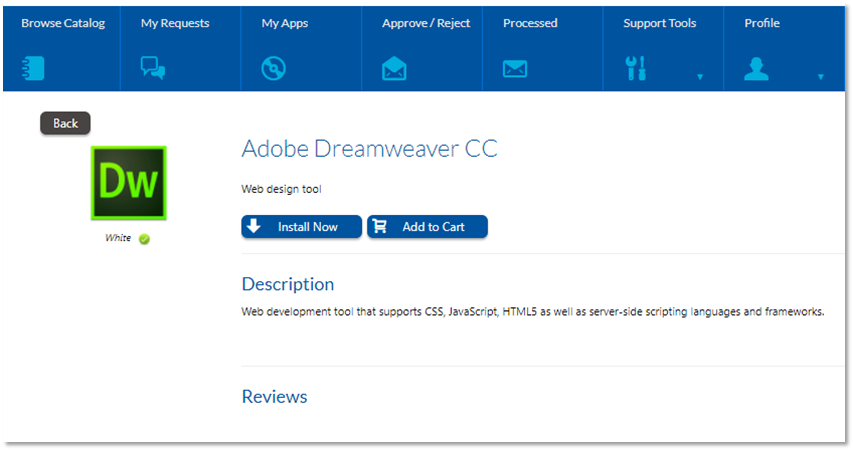Go to the My Apps tab
This screenshot has height=451, width=854.
click(285, 23)
